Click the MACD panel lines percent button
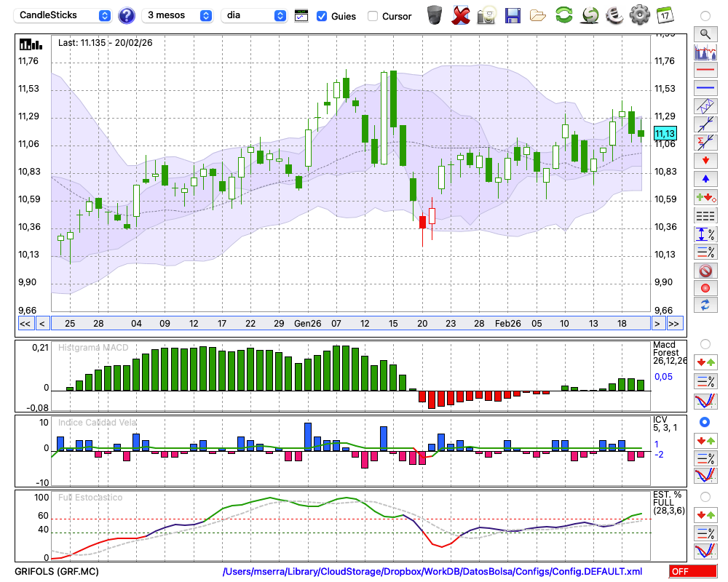Screen dimensions: 728x582 point(705,381)
